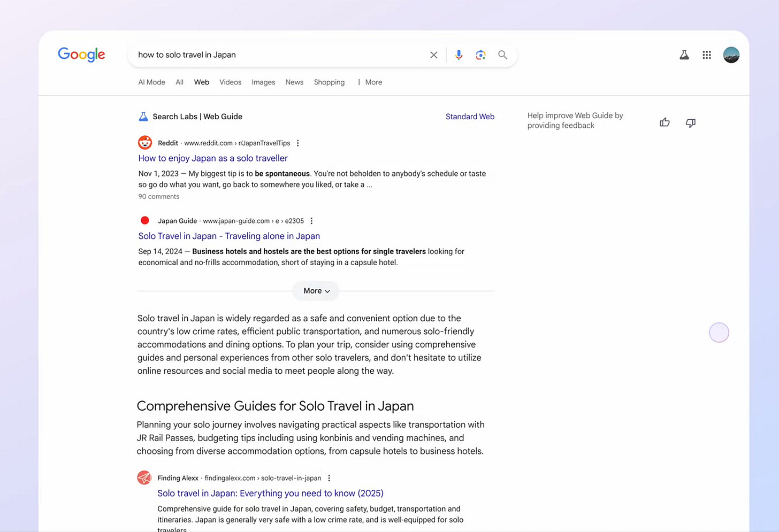Click the Finding Alexx favicon
Viewport: 779px width, 532px height.
pos(144,477)
